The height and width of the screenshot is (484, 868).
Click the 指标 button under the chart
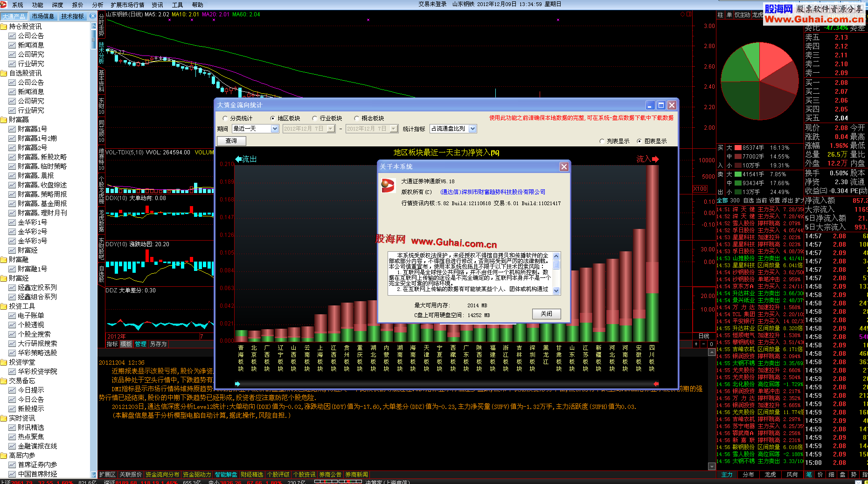pyautogui.click(x=112, y=344)
